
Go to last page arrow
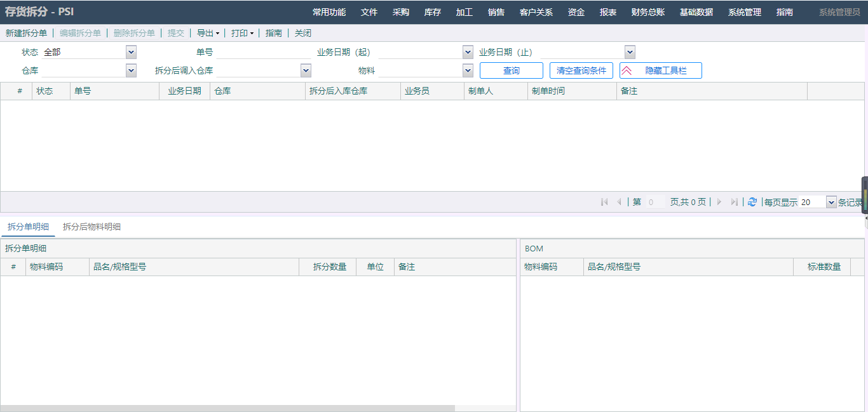[735, 202]
